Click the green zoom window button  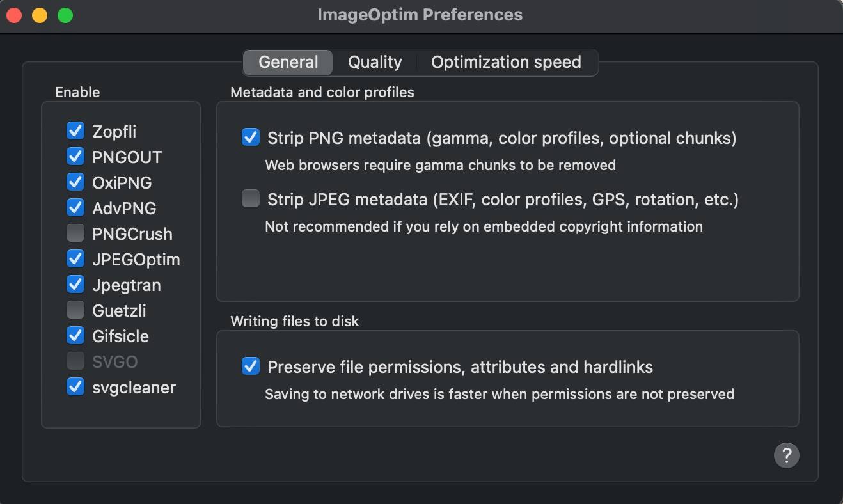click(x=65, y=15)
